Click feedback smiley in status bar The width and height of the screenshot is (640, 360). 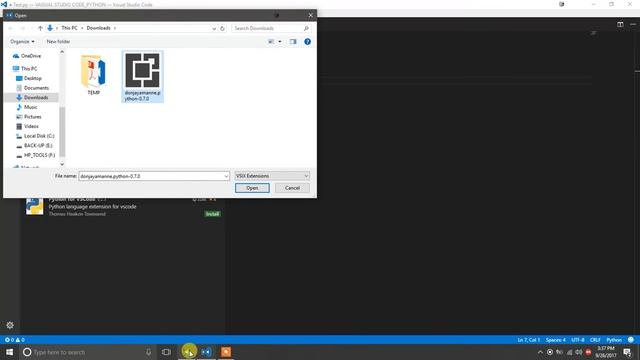(x=631, y=340)
